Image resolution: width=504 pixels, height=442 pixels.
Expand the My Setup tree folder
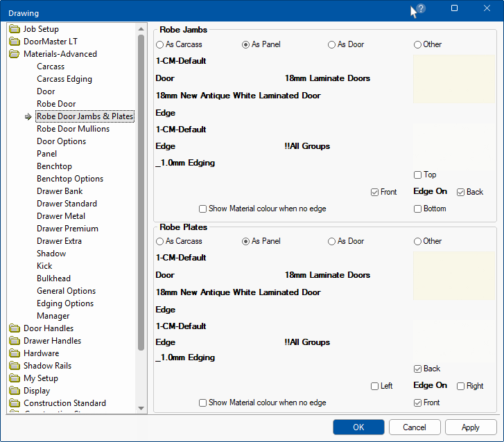40,378
